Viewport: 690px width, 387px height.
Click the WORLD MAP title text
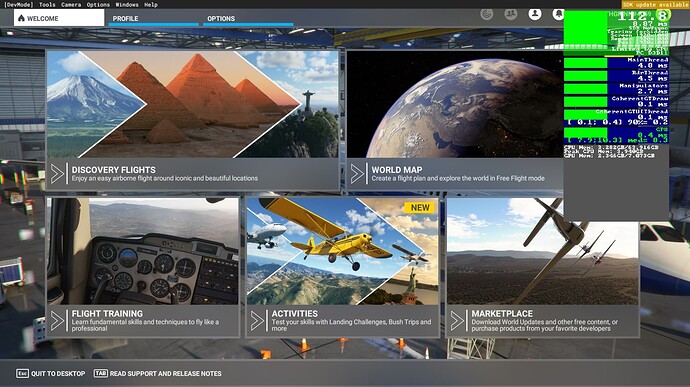397,170
